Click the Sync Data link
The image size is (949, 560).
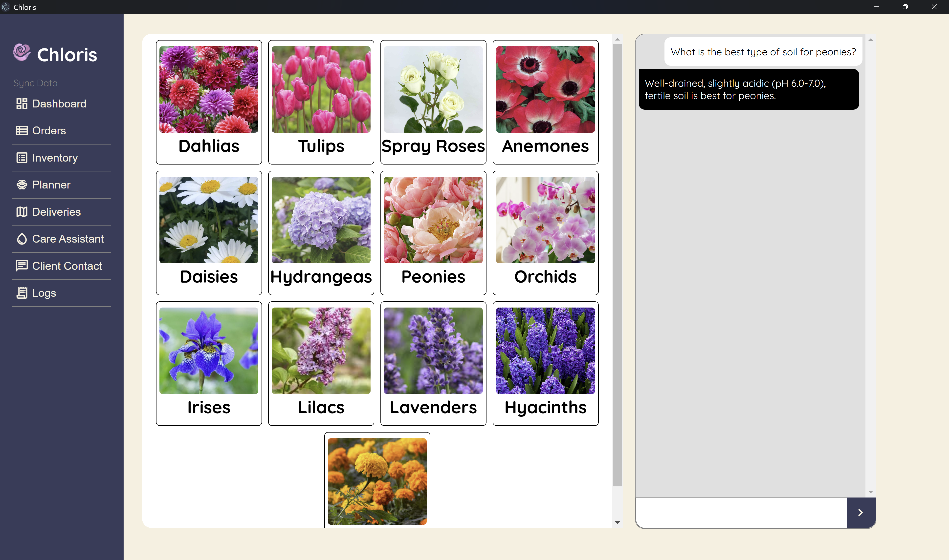(36, 83)
